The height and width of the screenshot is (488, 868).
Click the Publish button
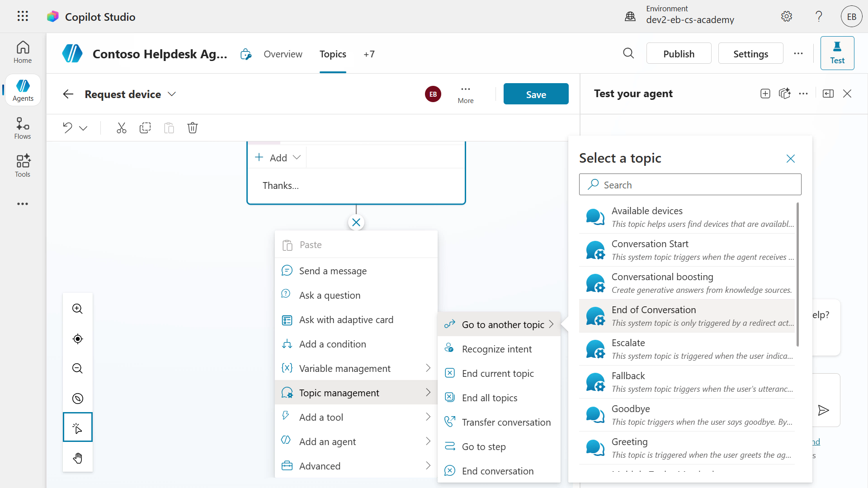(678, 54)
